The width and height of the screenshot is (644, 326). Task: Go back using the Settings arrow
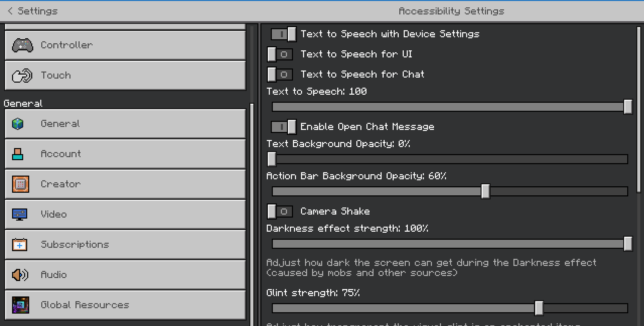pos(10,11)
